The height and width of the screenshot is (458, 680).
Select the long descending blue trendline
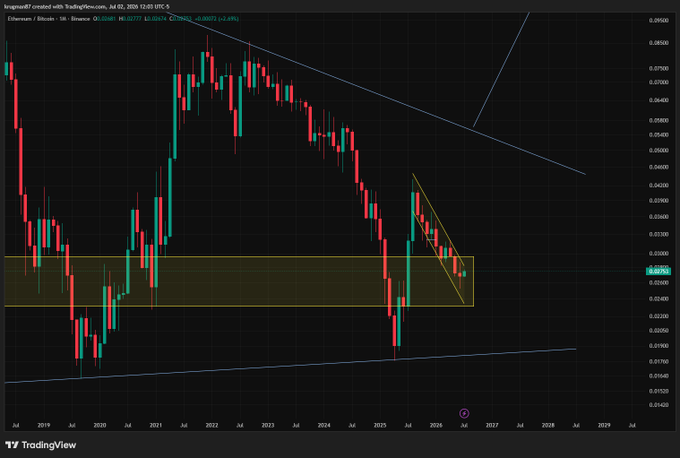pos(376,94)
